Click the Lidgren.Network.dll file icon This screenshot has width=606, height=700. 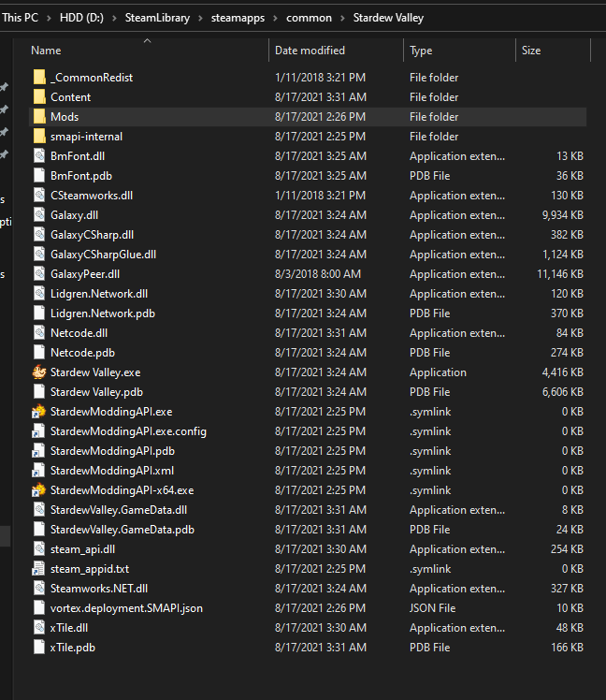[39, 293]
